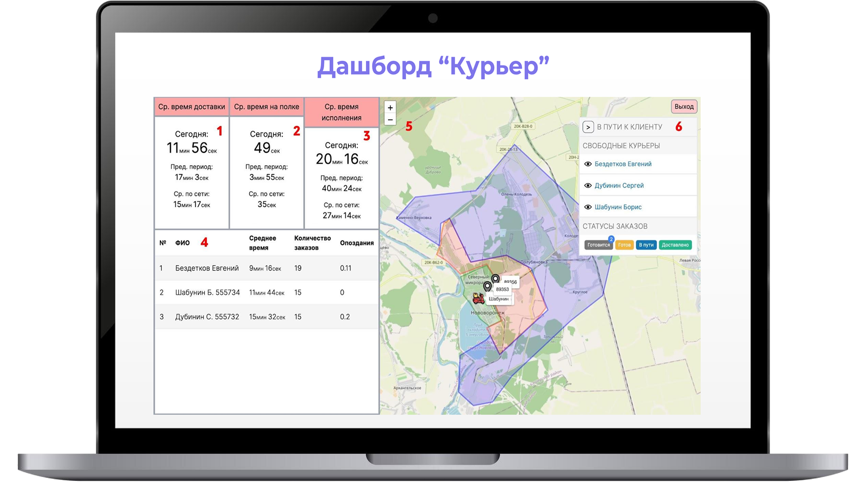Select the Ср. время доставки header tab

(192, 107)
